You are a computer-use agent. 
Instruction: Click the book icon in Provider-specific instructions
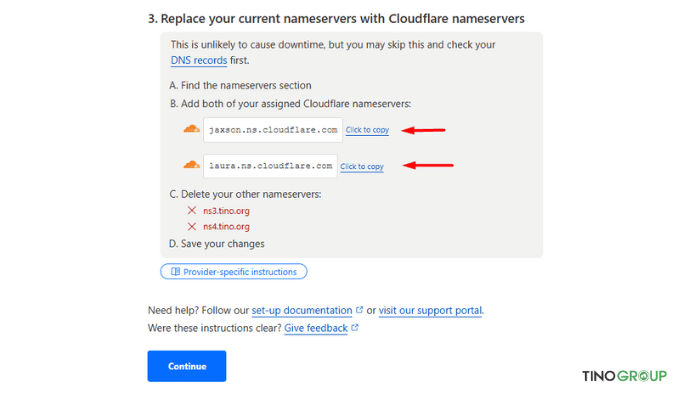(x=175, y=271)
